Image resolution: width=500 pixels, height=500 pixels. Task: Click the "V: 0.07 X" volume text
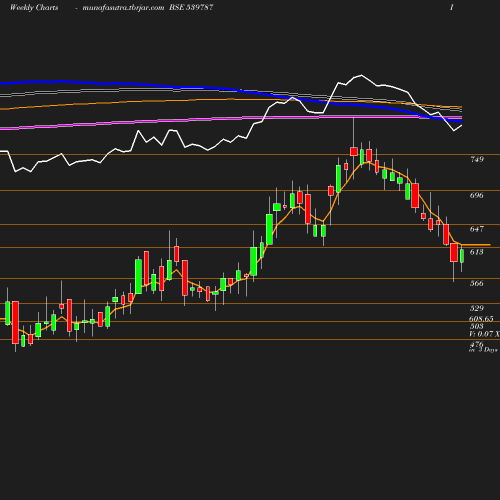[x=484, y=334]
